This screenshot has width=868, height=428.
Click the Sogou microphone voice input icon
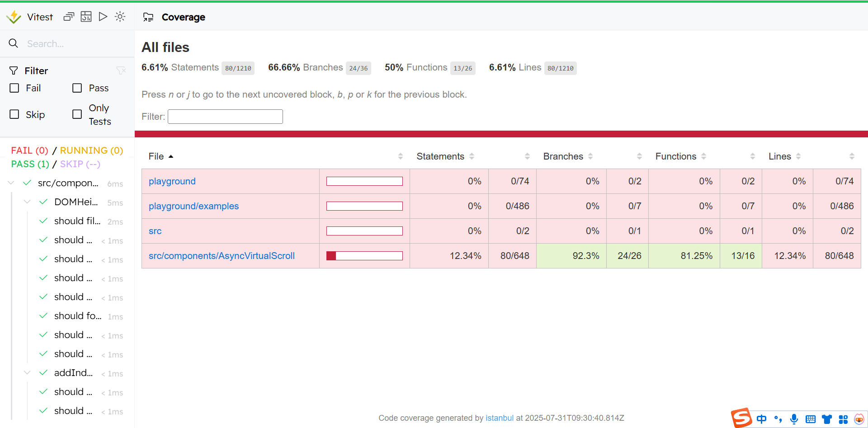(794, 419)
